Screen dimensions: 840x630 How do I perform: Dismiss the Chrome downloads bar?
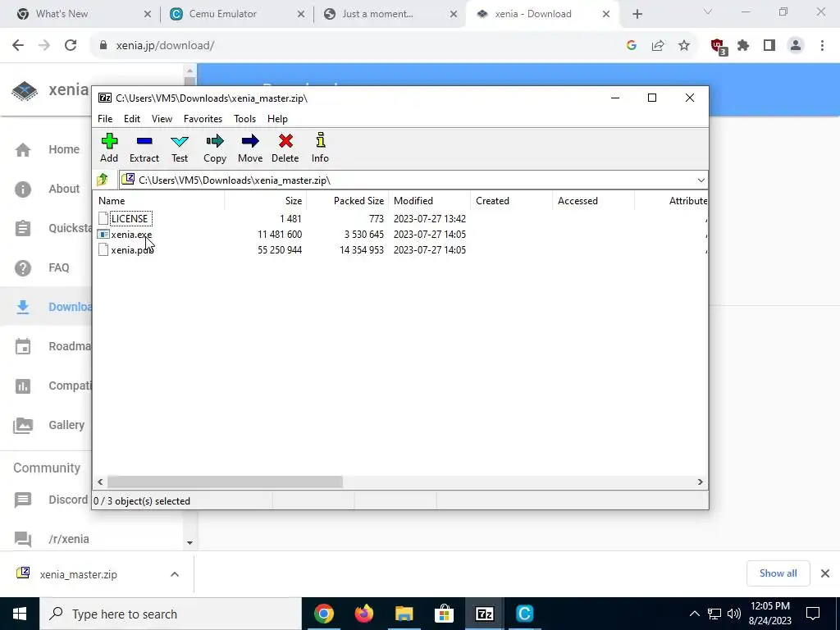coord(825,573)
